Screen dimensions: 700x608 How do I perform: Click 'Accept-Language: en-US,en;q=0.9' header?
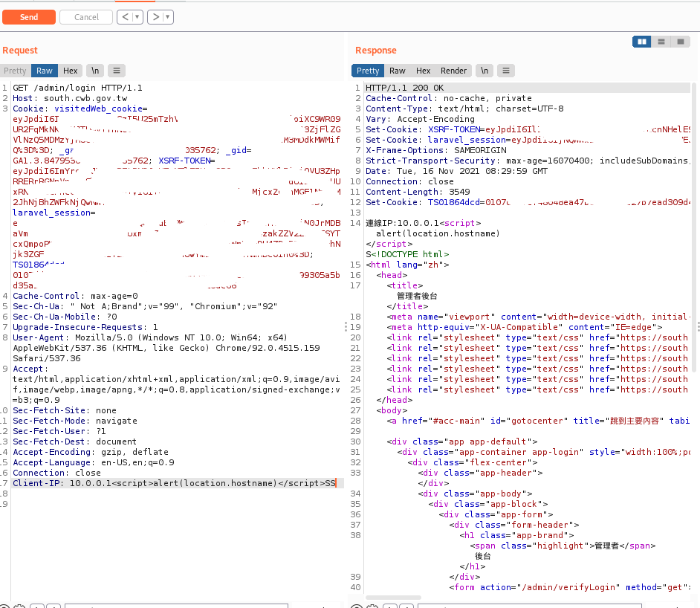[94, 462]
